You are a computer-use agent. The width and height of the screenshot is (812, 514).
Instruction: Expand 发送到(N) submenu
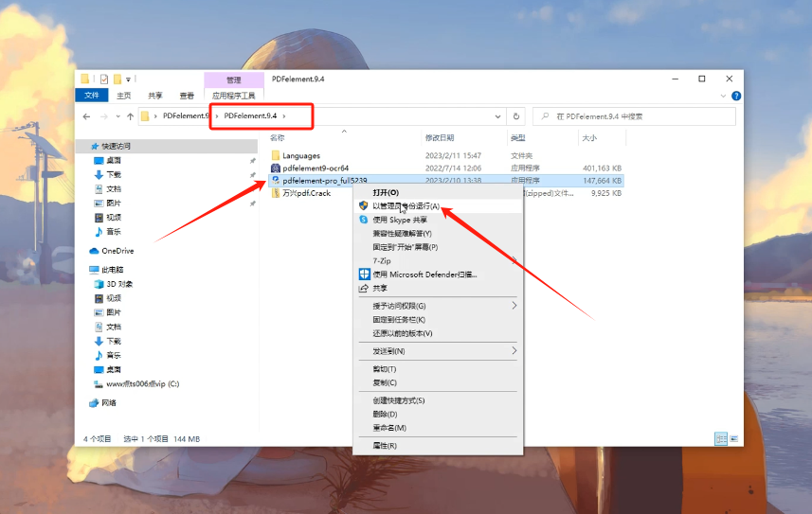tap(438, 351)
